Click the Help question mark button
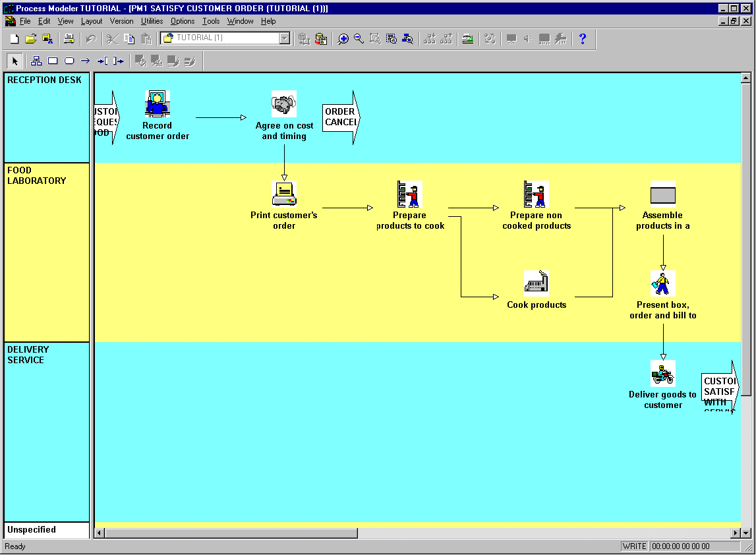Screen dimensions: 756x555 583,39
